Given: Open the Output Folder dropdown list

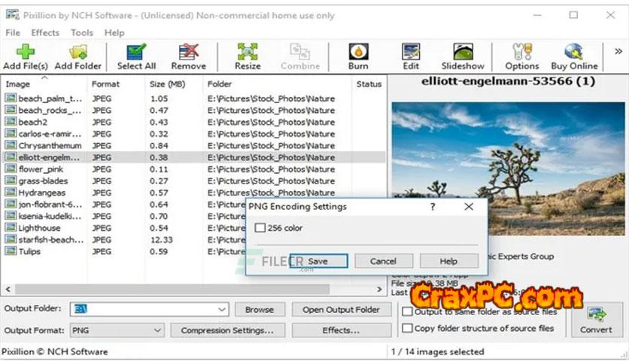Looking at the screenshot, I should click(x=222, y=309).
